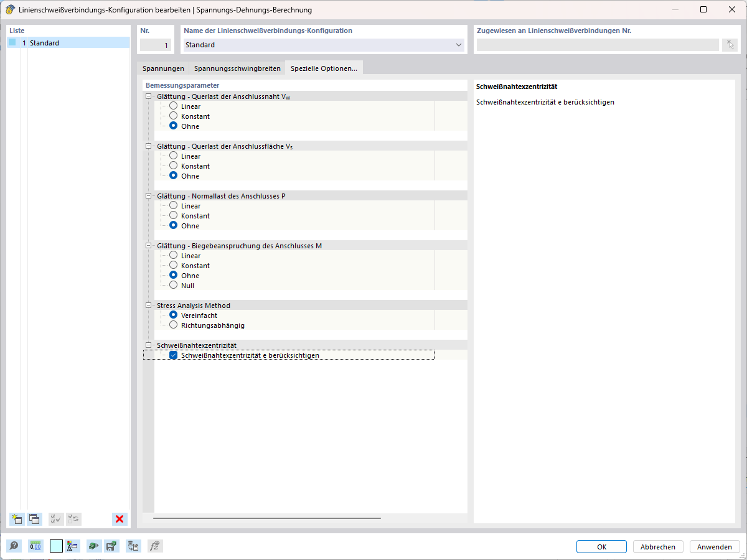Select Konstant for Querlast der Anschlussnaht Vw
This screenshot has width=747, height=560.
click(x=173, y=116)
